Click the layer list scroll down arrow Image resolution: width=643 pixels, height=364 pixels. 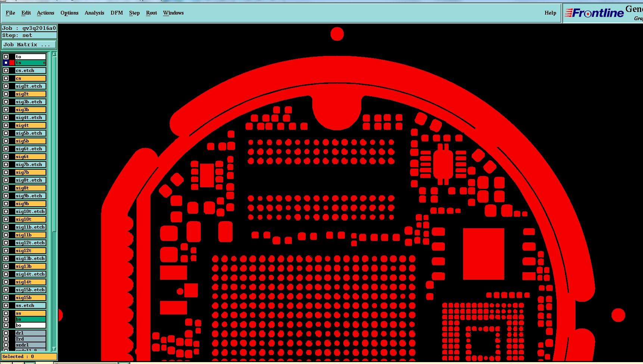coord(54,349)
